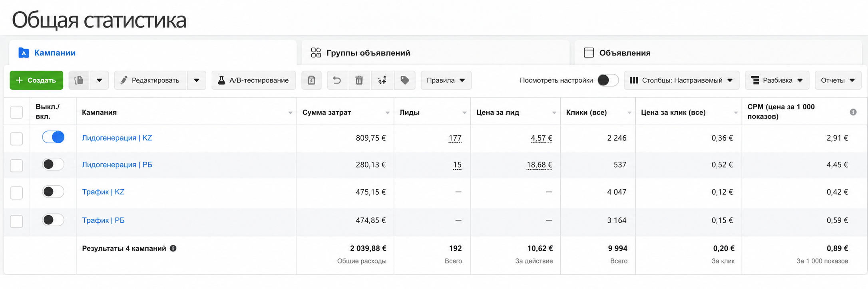The width and height of the screenshot is (868, 289).
Task: Open the Отчеты dropdown
Action: click(x=838, y=80)
